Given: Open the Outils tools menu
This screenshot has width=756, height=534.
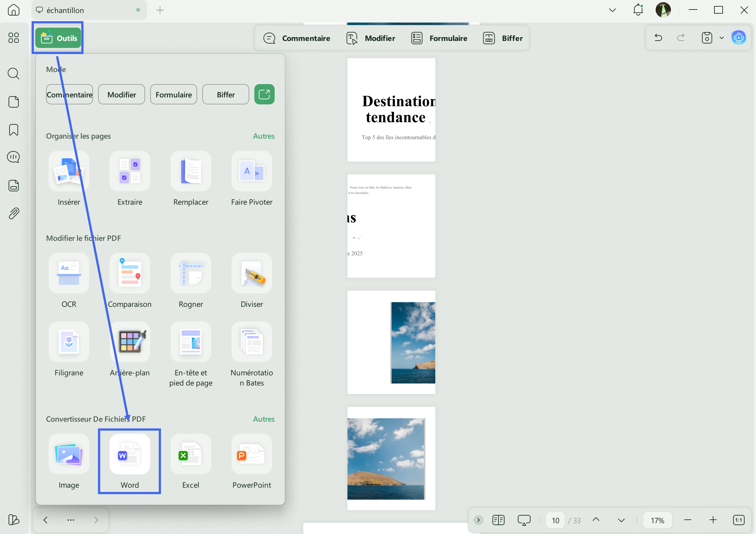Looking at the screenshot, I should tap(58, 38).
